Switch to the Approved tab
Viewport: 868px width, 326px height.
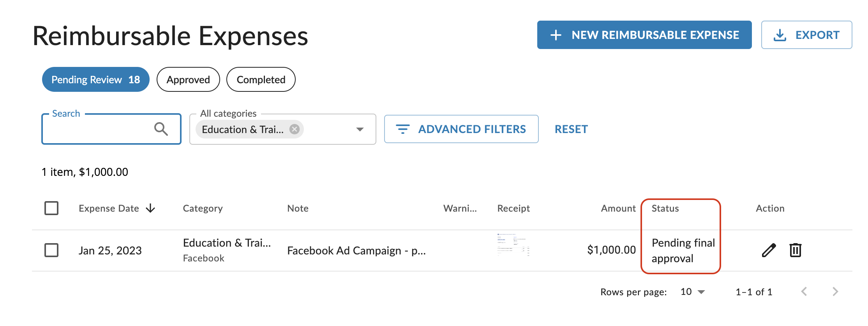click(x=188, y=80)
